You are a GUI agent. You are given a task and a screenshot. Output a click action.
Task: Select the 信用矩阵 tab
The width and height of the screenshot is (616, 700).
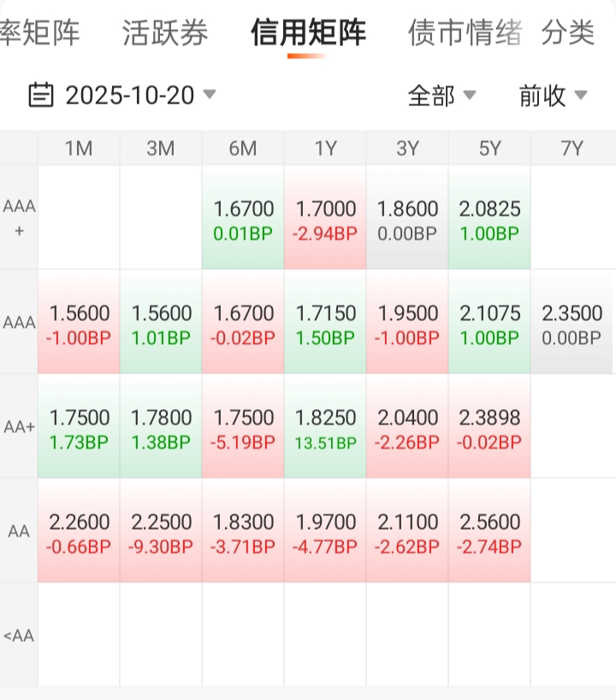[x=308, y=33]
